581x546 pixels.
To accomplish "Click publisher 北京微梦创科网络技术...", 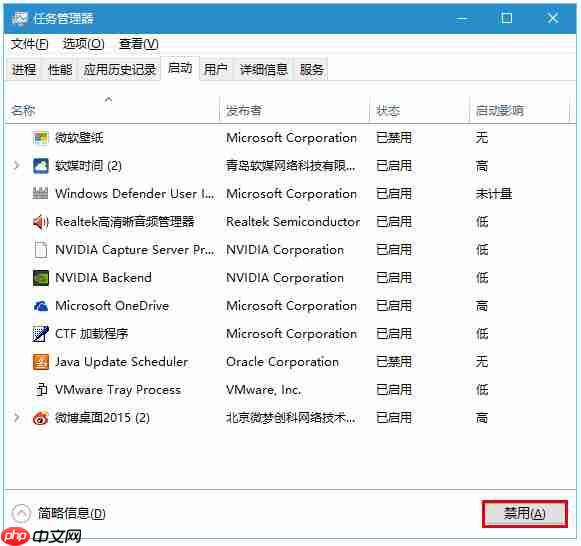I will [291, 418].
